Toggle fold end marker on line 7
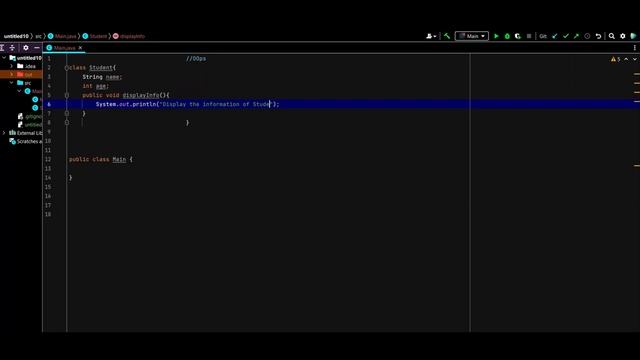This screenshot has height=360, width=640. click(67, 113)
